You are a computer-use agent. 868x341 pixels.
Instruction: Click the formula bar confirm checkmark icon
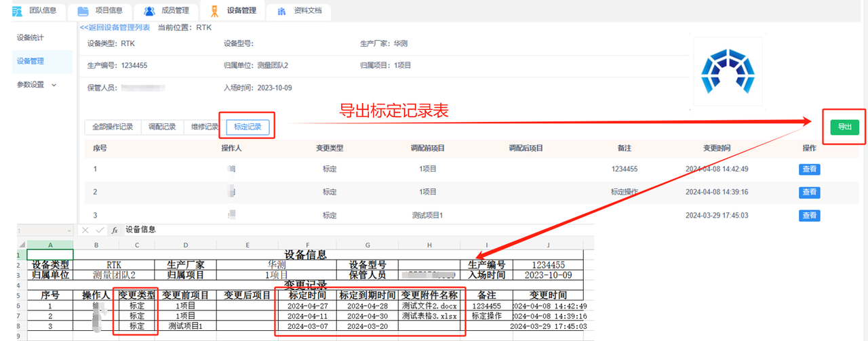coord(100,230)
